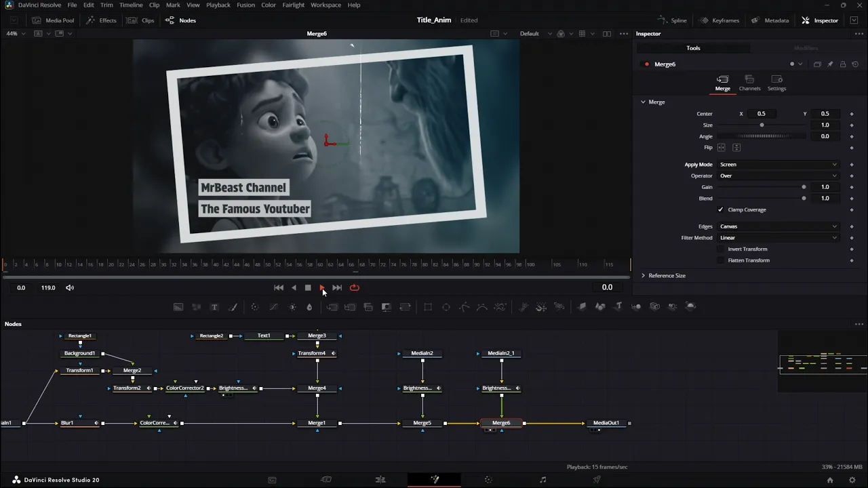Open the Spline editor panel
The width and height of the screenshot is (868, 488).
[x=673, y=20]
